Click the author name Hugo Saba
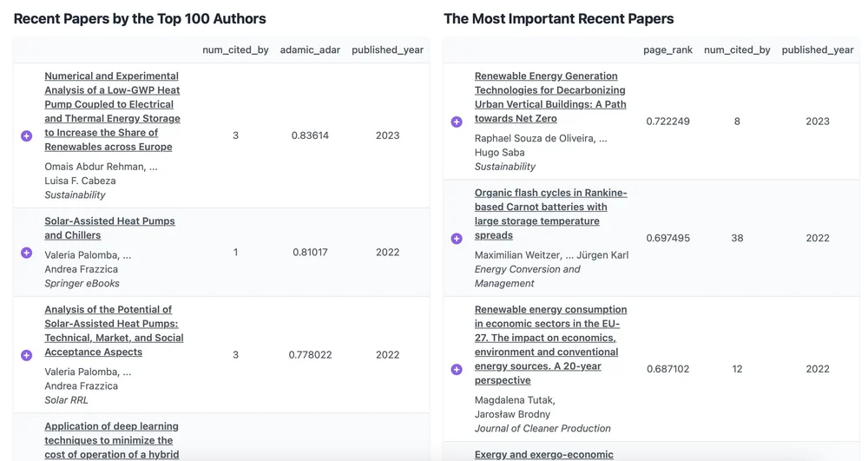The image size is (868, 461). [x=499, y=153]
